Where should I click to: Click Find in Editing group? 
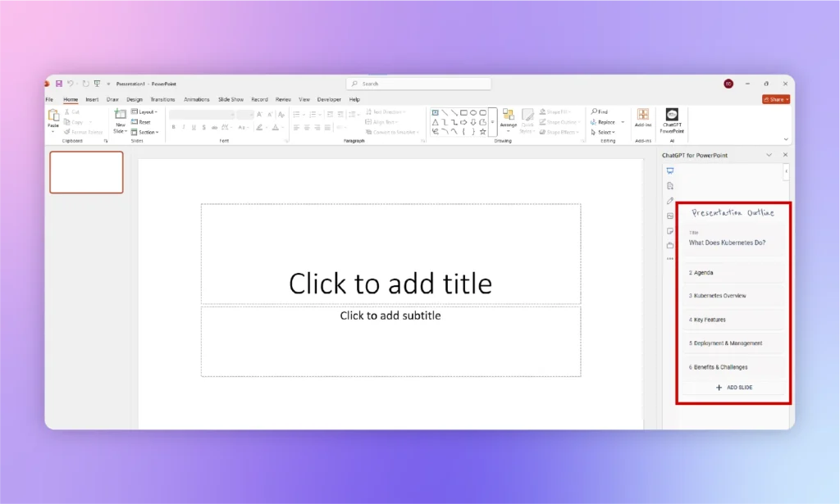[x=600, y=111]
